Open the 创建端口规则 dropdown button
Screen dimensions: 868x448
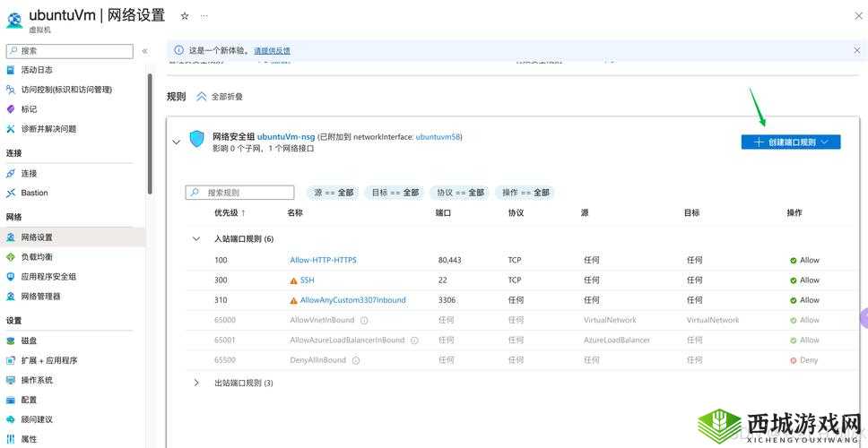tap(791, 142)
